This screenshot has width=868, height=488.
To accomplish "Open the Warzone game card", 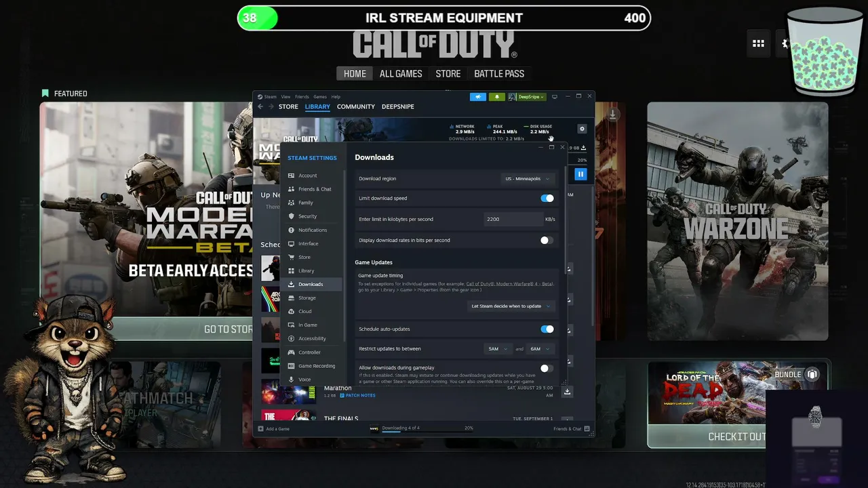I will [x=737, y=221].
